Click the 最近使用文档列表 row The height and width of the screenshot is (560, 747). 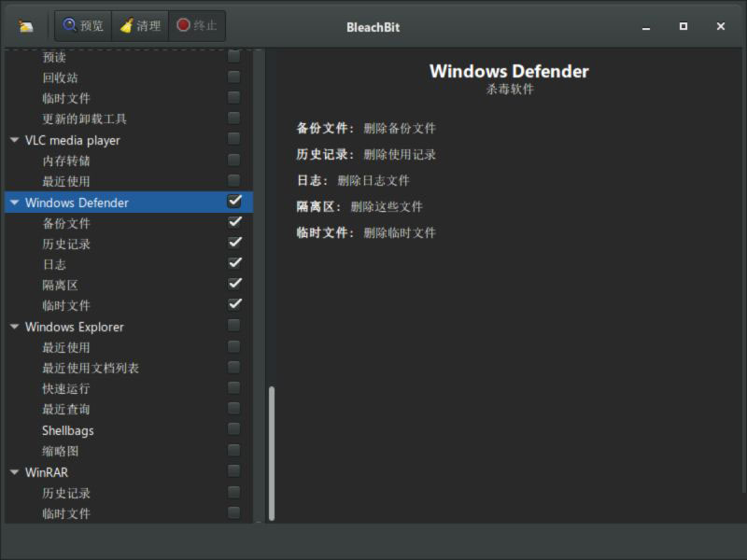click(129, 368)
